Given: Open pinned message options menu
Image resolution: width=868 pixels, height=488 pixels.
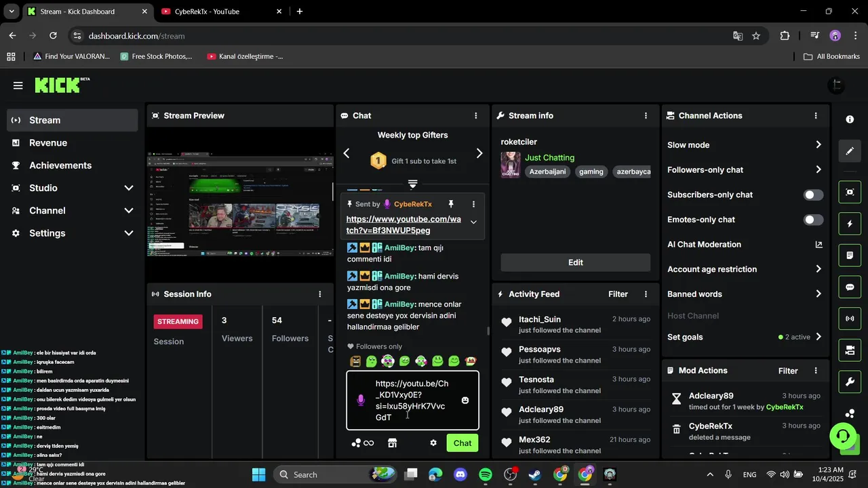Looking at the screenshot, I should pos(473,204).
